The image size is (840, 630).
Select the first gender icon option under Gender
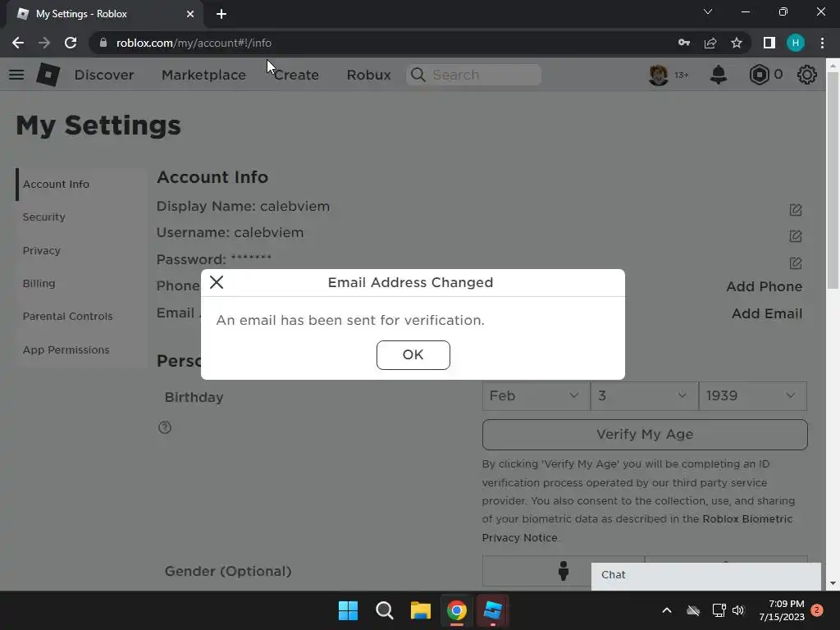(x=563, y=571)
